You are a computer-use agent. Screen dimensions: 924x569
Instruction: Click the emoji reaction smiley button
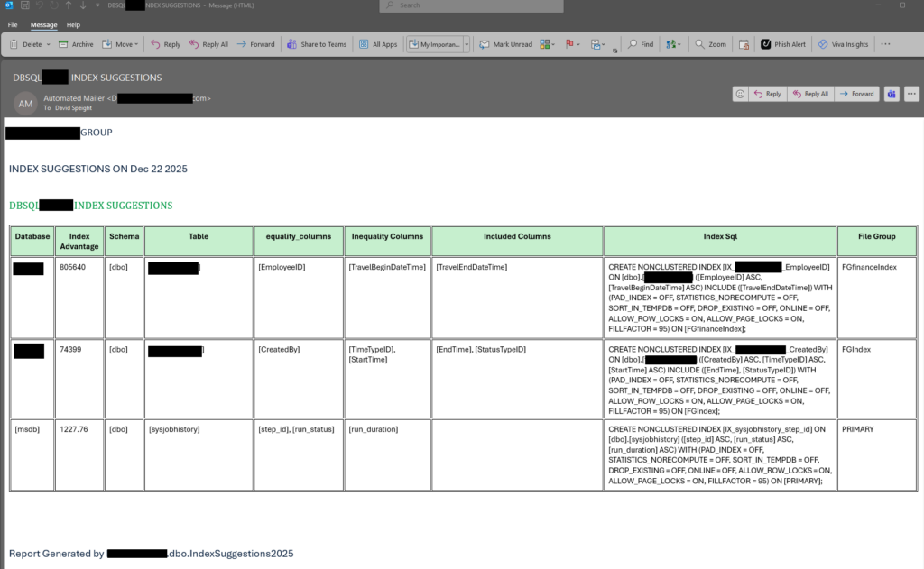tap(740, 94)
